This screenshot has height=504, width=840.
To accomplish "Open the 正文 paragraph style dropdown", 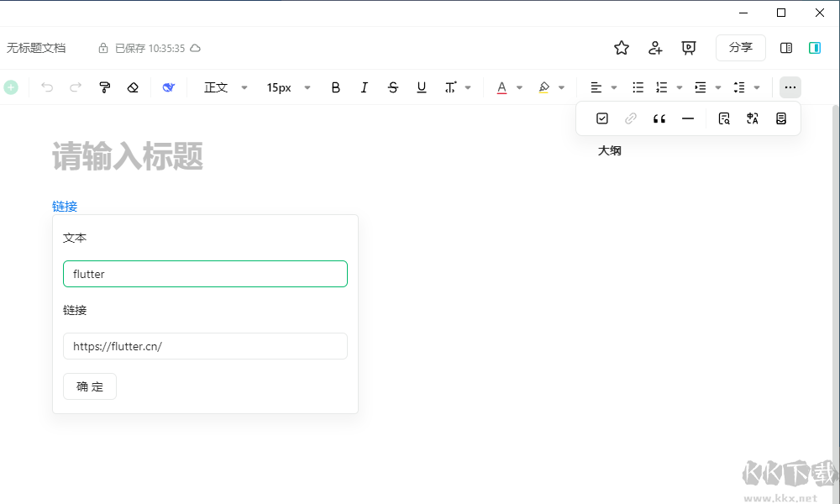I will pos(226,87).
